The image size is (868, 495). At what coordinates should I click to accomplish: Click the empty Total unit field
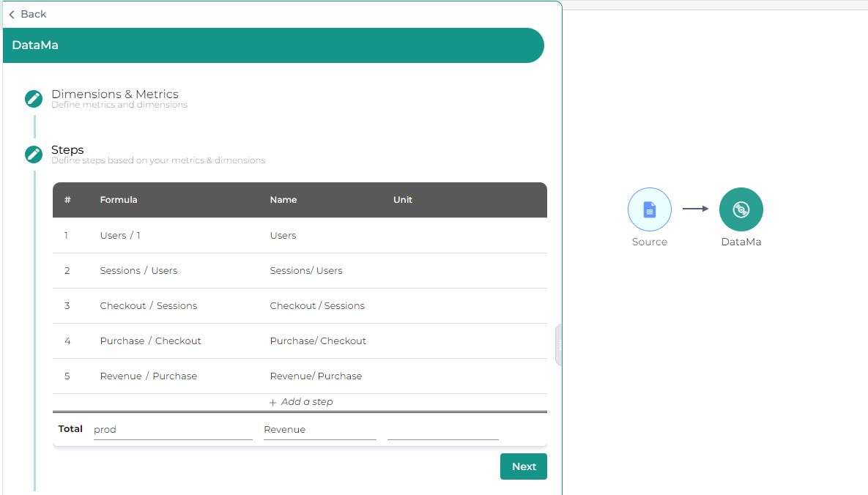[x=443, y=430]
